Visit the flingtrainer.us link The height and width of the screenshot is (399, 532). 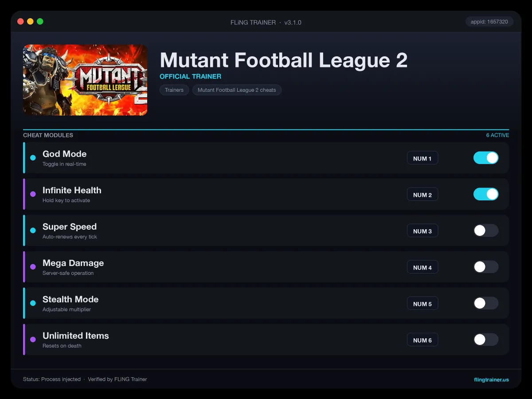[x=491, y=379]
